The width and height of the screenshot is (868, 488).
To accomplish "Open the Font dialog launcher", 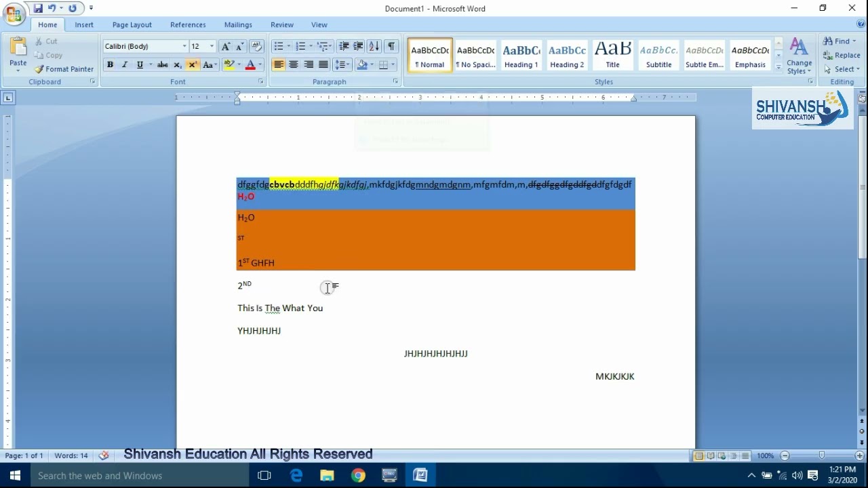I will point(261,81).
